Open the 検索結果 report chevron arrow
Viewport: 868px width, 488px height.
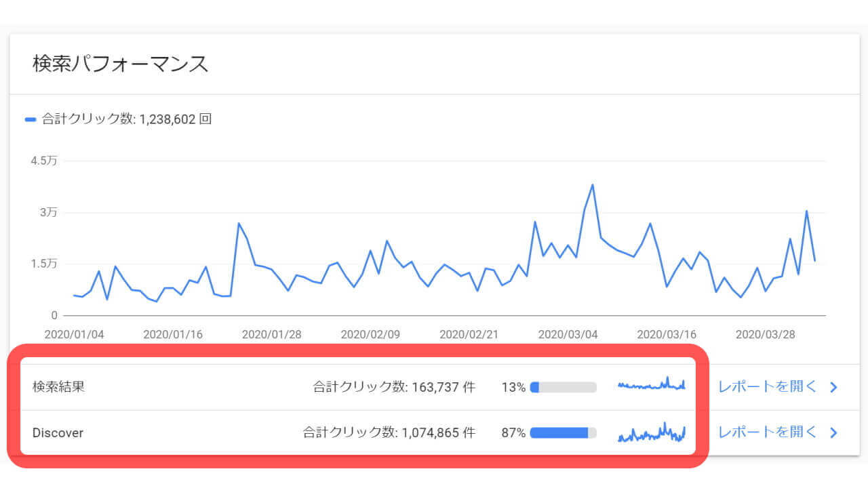834,388
